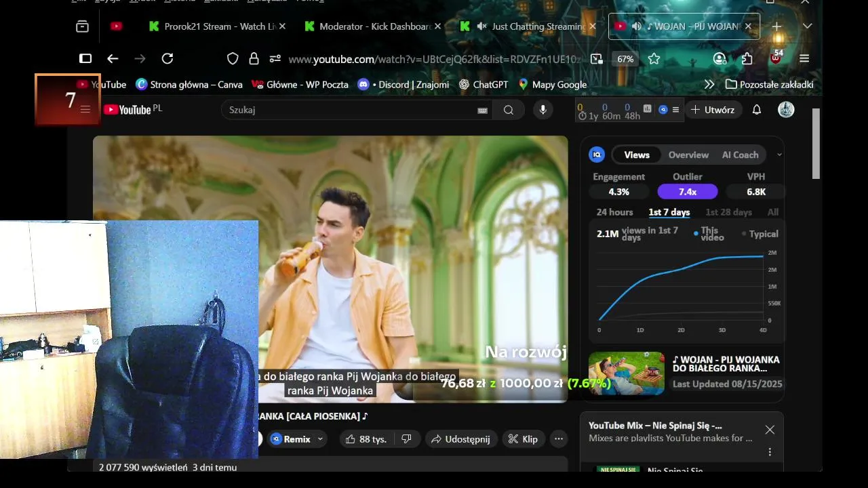Go to the YouTube PL home logo

tap(133, 109)
